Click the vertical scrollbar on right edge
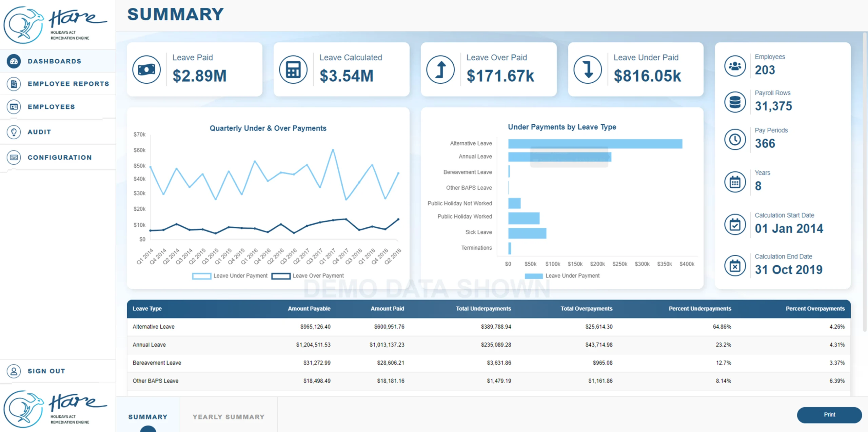868x432 pixels. pos(865,181)
